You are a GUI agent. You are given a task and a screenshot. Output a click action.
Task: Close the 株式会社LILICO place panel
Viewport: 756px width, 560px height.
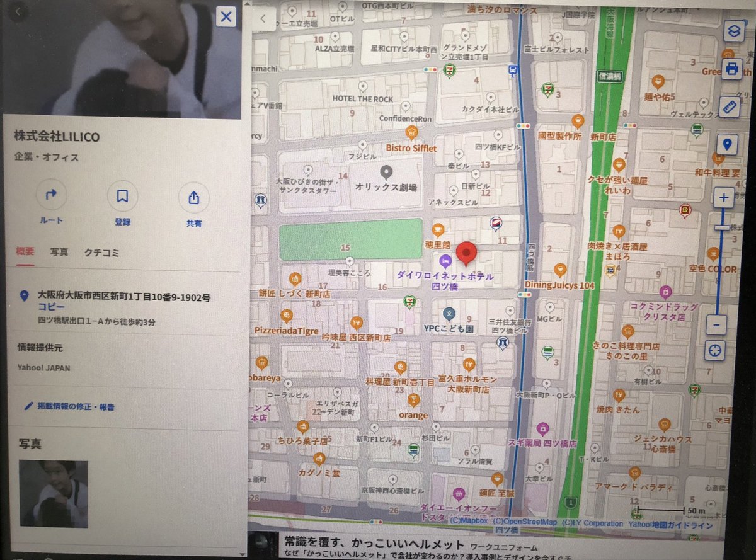point(226,16)
